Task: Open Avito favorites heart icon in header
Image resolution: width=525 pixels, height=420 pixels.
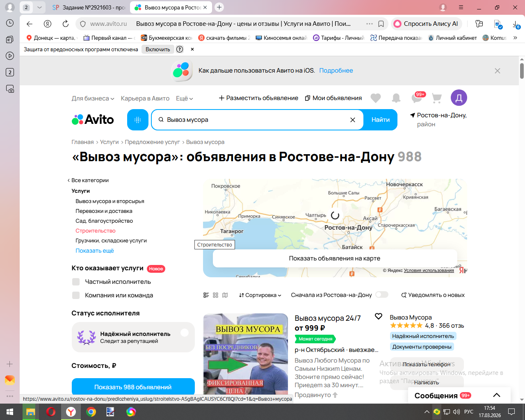Action: click(376, 98)
